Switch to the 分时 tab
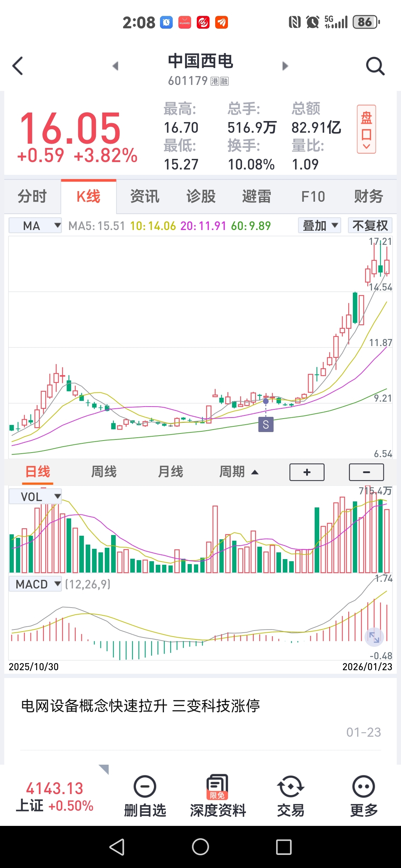This screenshot has height=868, width=401. 32,196
